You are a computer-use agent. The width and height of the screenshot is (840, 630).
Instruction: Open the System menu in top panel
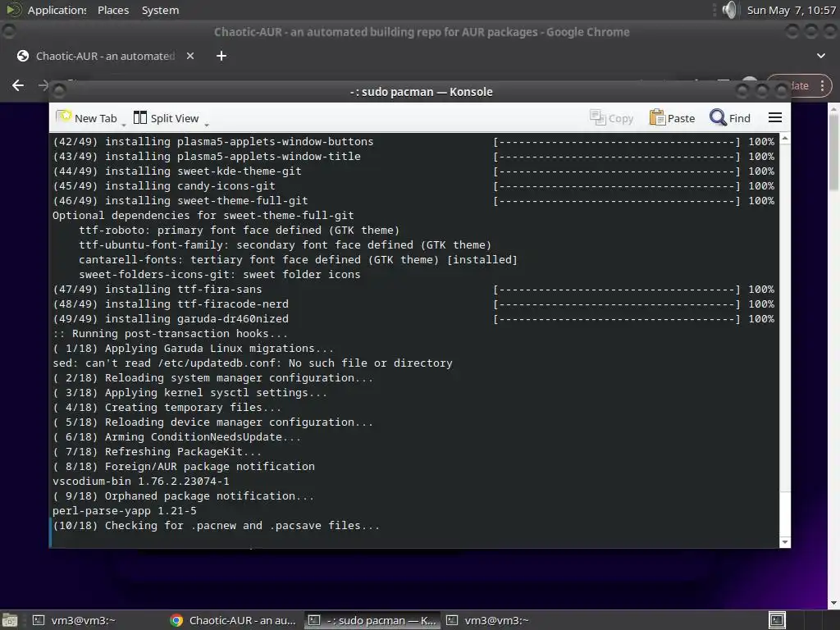click(160, 10)
